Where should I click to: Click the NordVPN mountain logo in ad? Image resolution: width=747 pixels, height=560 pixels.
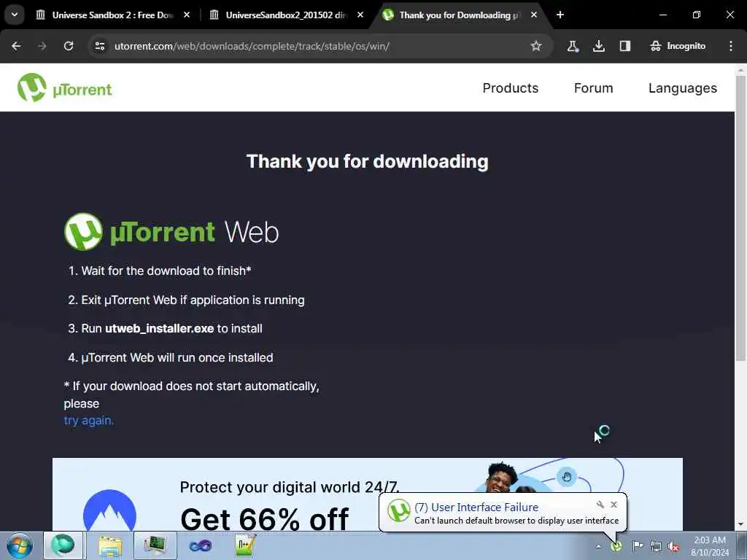pos(109,510)
